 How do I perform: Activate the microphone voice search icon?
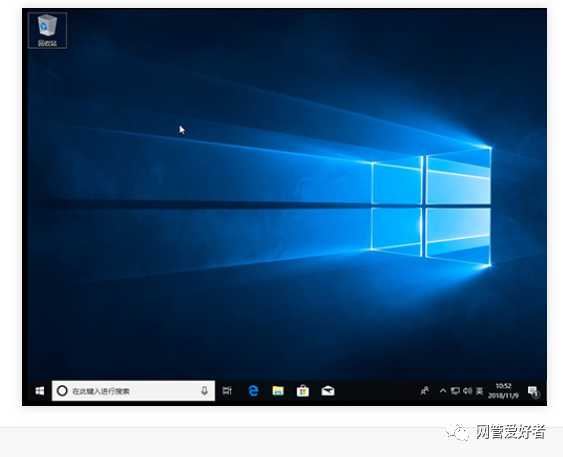204,391
